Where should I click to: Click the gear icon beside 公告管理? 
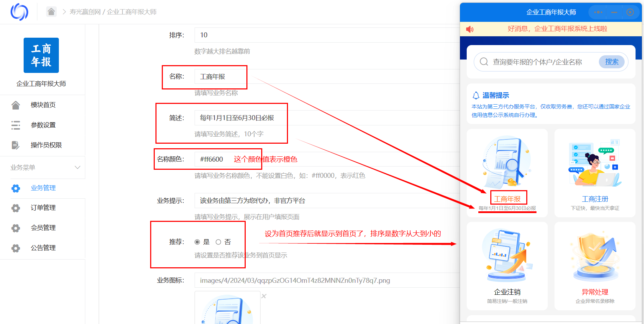pyautogui.click(x=16, y=248)
